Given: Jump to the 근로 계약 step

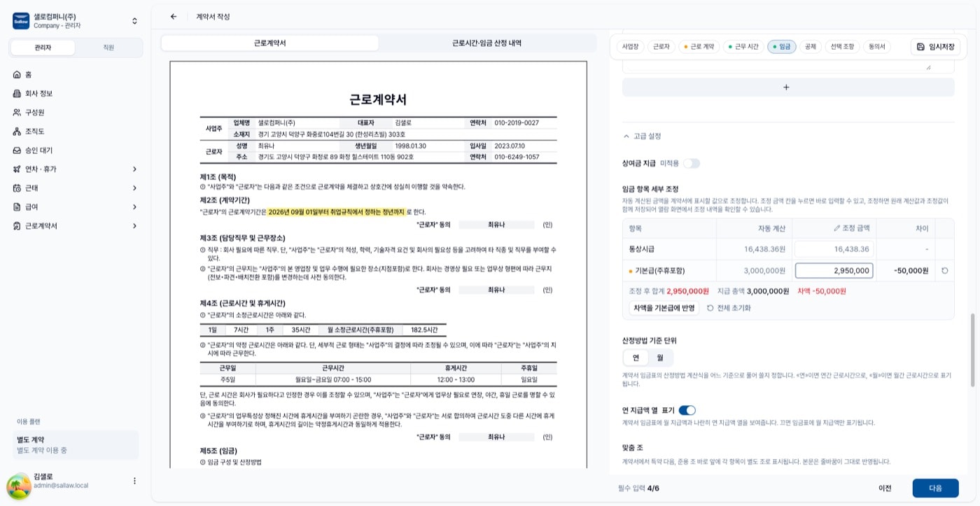Looking at the screenshot, I should tap(699, 47).
